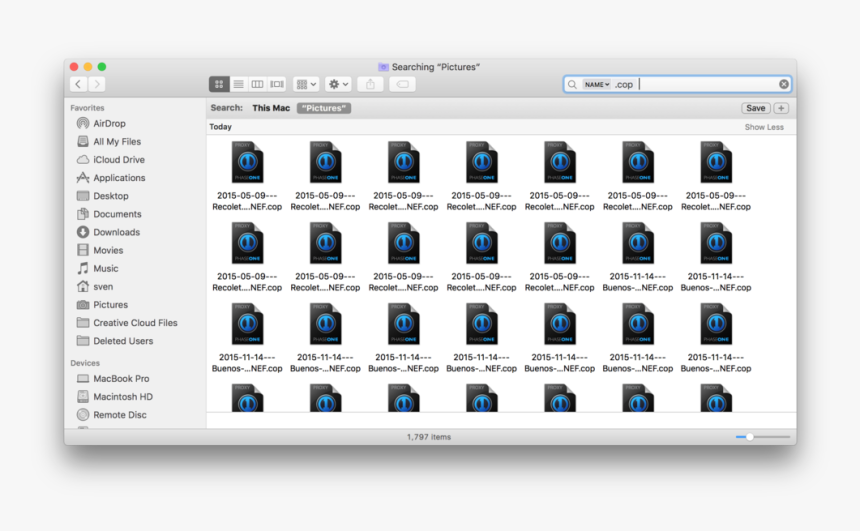Switch to list view
Screen dimensions: 860x531
[x=238, y=84]
